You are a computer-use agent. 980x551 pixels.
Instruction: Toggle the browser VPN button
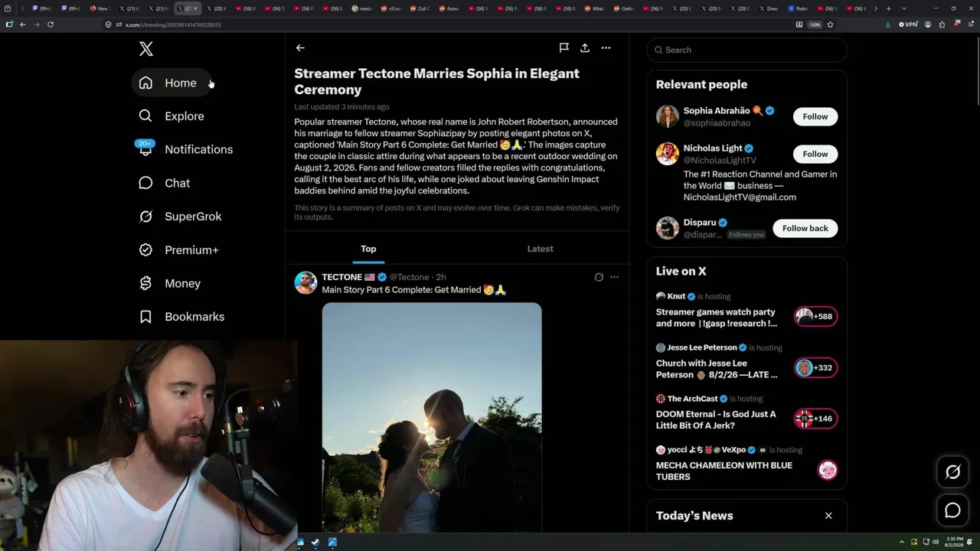point(907,24)
